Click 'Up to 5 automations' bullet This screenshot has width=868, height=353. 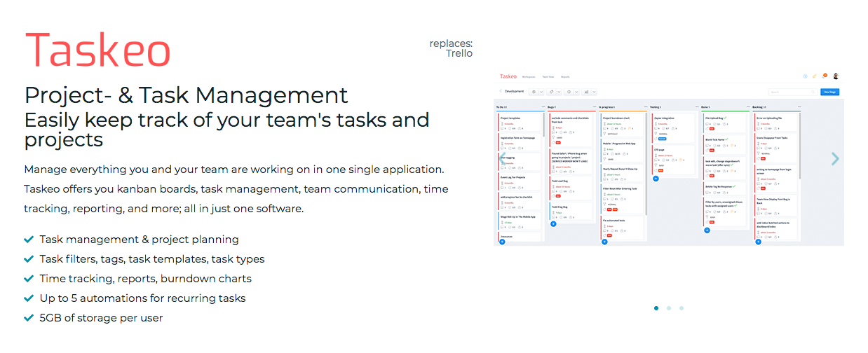pos(143,298)
